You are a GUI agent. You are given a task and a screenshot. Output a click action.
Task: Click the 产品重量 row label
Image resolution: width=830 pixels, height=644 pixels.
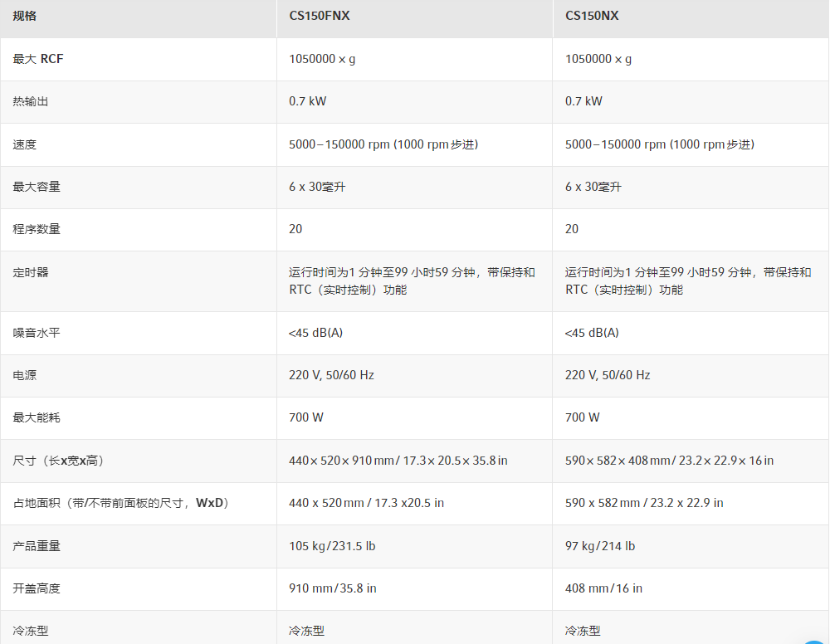(37, 546)
